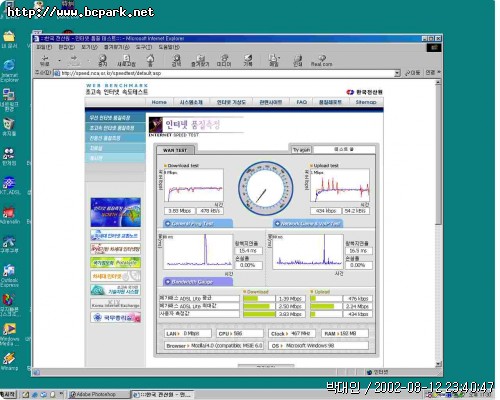Click the 국무총리실 banner link
Screen dimensions: 500x400
coord(115,317)
